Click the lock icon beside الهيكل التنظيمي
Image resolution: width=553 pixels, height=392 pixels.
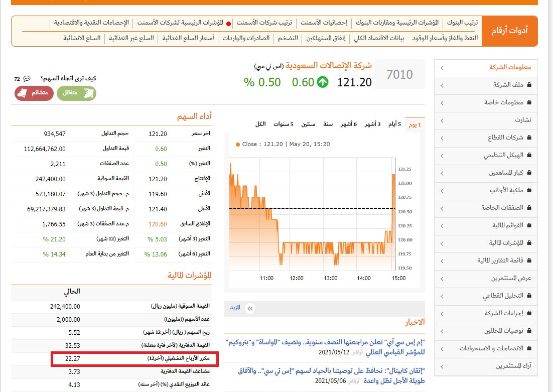tap(529, 155)
